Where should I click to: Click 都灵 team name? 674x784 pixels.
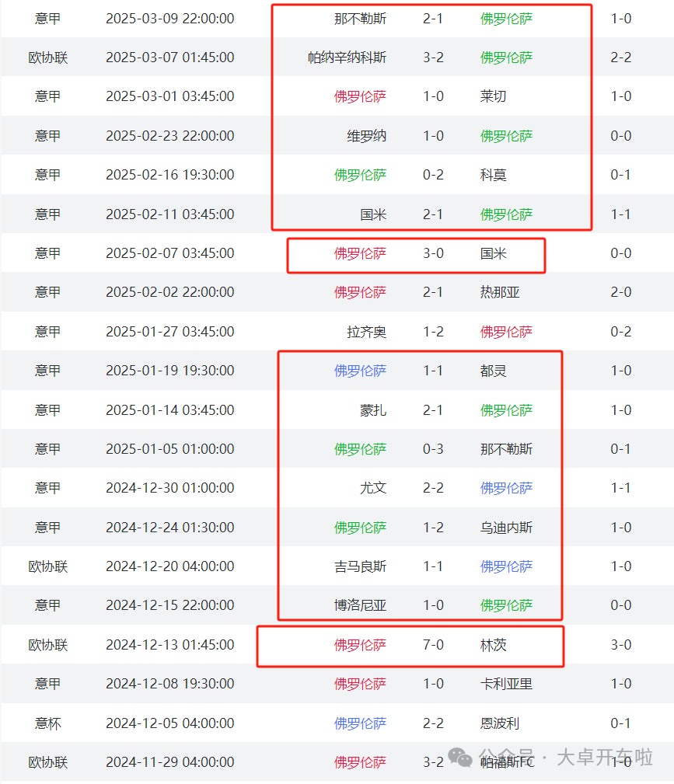[x=494, y=371]
